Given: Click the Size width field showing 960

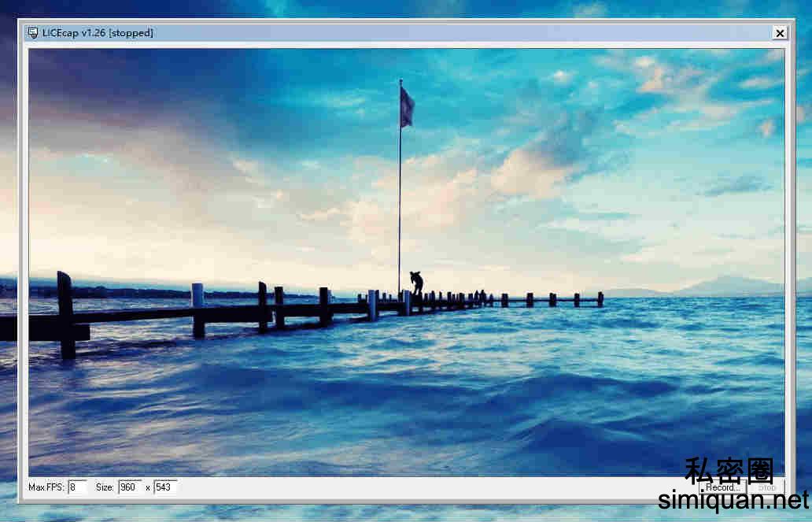Looking at the screenshot, I should (128, 487).
